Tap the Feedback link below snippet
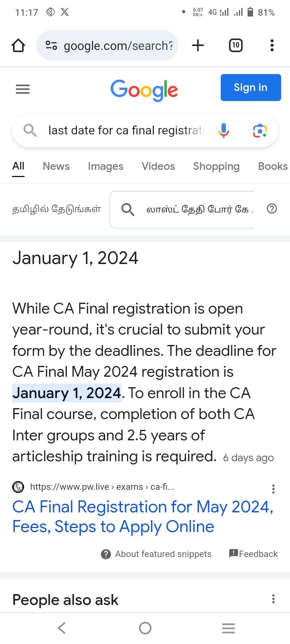Image resolution: width=290 pixels, height=644 pixels. coord(254,554)
